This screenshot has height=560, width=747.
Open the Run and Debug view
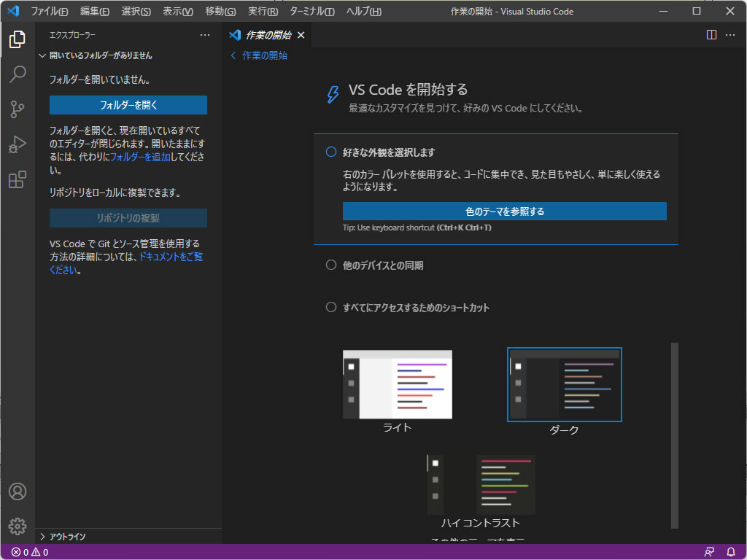(x=18, y=144)
